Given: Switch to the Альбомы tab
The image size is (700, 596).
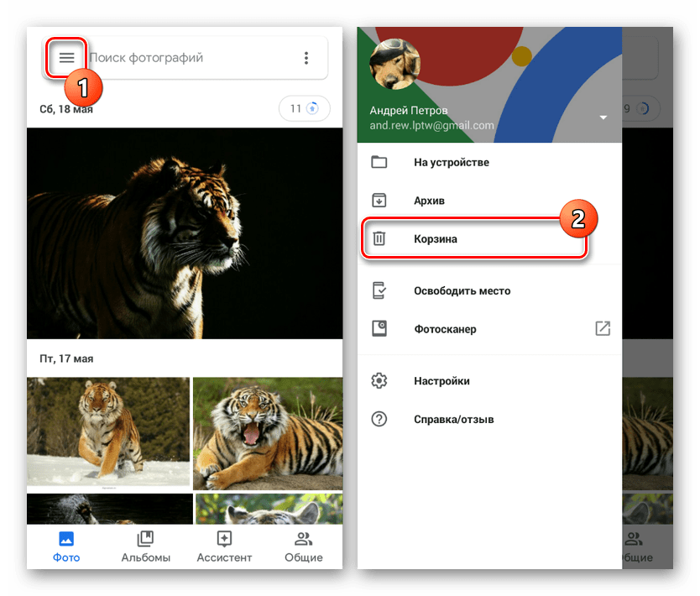Looking at the screenshot, I should click(x=145, y=546).
